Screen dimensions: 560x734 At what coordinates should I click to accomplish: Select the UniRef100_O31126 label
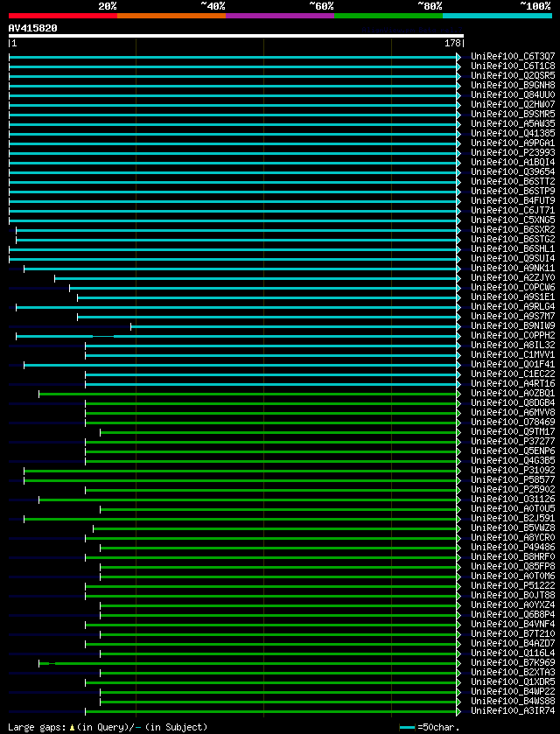pyautogui.click(x=513, y=499)
